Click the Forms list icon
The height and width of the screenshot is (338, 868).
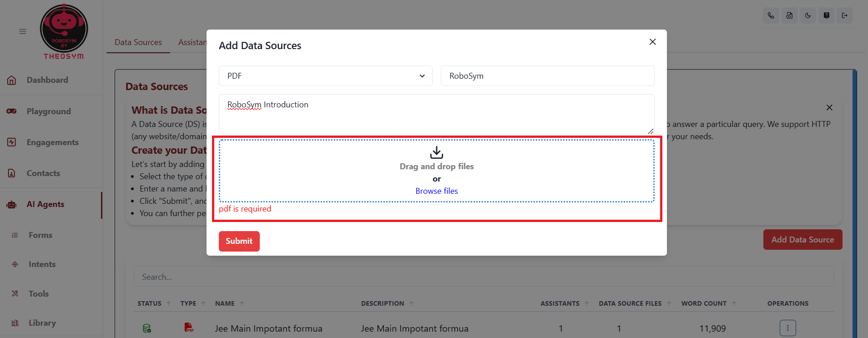pos(15,235)
